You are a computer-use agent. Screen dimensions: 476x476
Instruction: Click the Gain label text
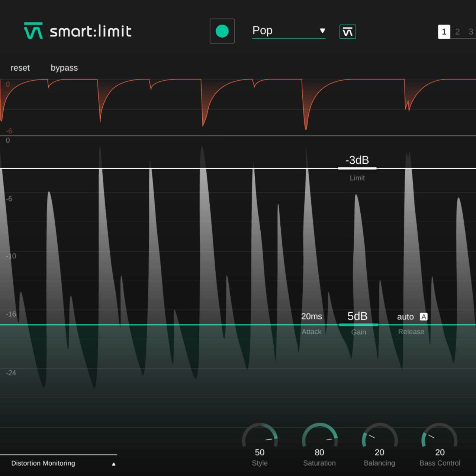tap(359, 332)
